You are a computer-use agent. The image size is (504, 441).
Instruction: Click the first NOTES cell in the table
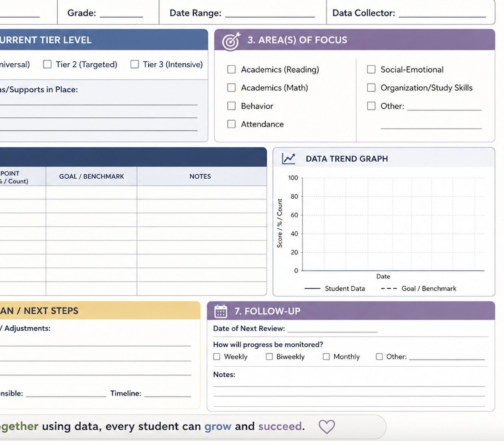tap(202, 192)
